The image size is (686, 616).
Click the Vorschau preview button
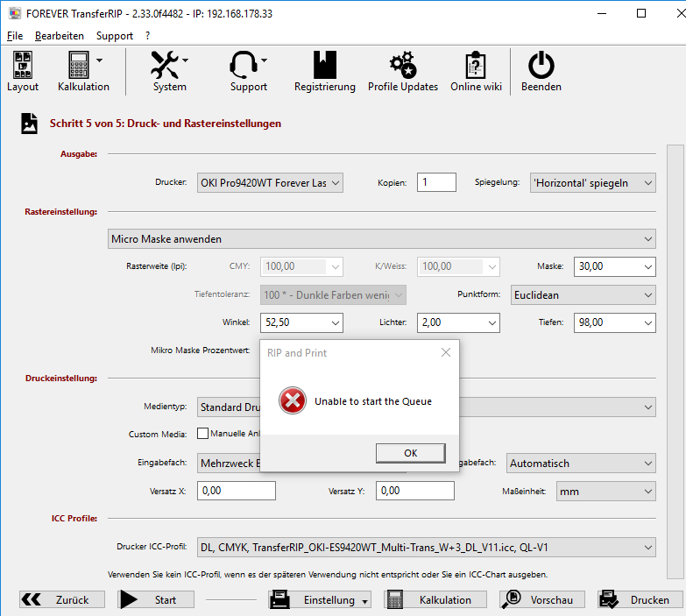pyautogui.click(x=542, y=600)
